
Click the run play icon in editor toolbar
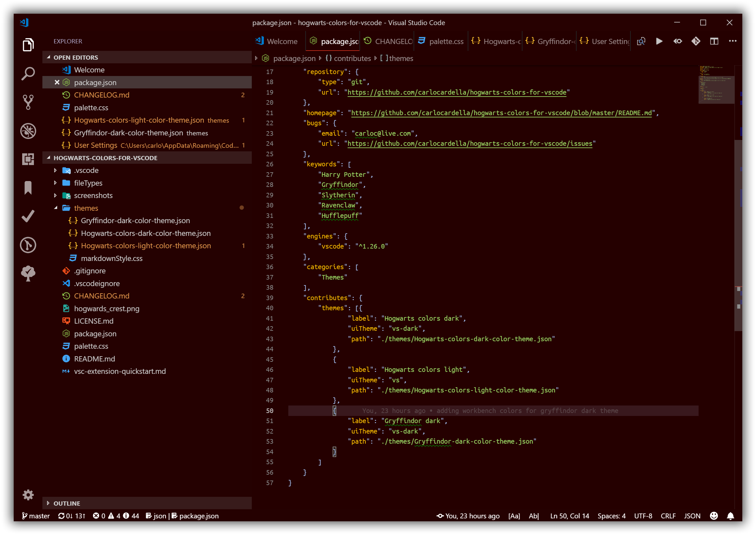[659, 41]
